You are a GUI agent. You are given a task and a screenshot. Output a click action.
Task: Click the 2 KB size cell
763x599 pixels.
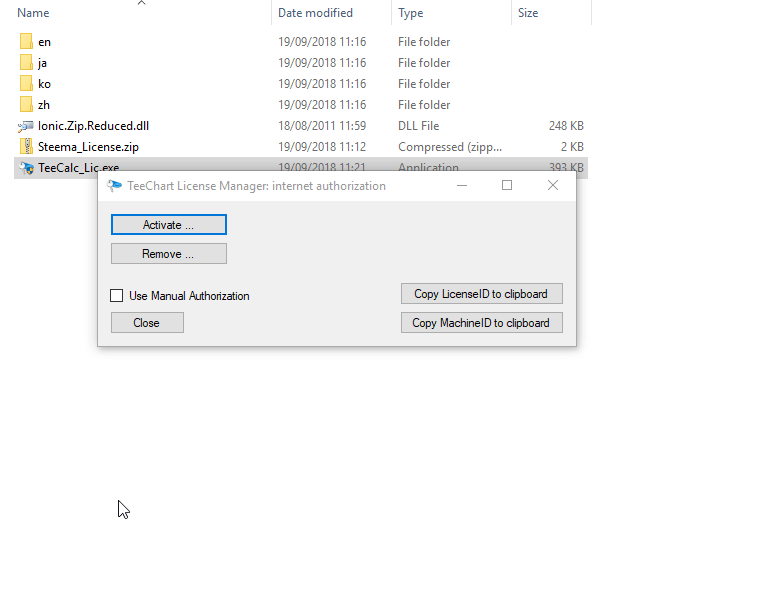click(572, 147)
